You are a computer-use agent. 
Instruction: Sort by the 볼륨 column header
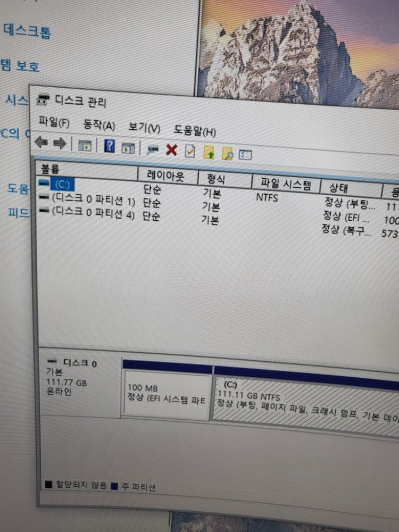[x=87, y=170]
